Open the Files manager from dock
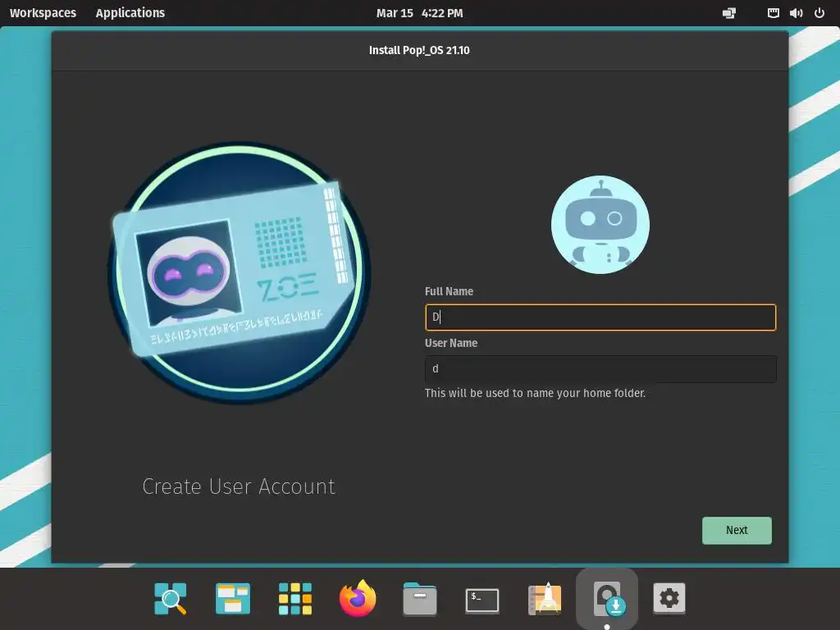The image size is (840, 630). point(420,598)
